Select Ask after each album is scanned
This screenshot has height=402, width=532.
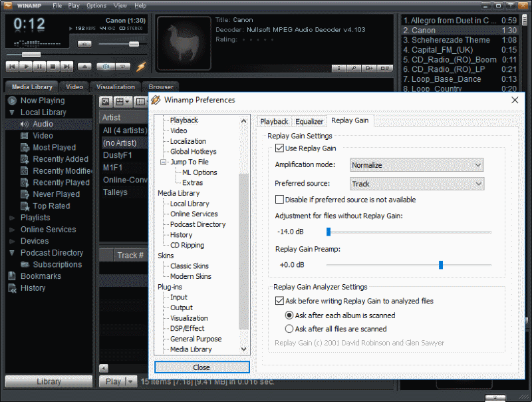[x=289, y=315]
